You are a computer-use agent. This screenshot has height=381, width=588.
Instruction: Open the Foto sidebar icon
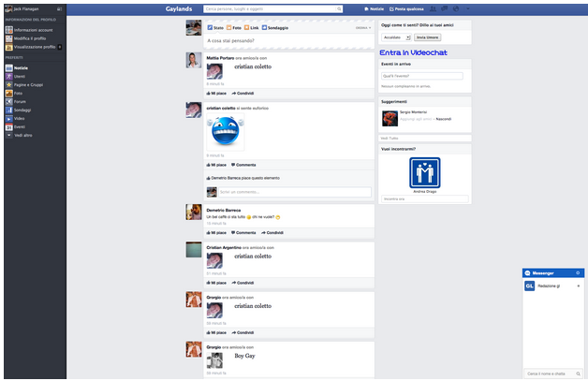click(x=8, y=93)
